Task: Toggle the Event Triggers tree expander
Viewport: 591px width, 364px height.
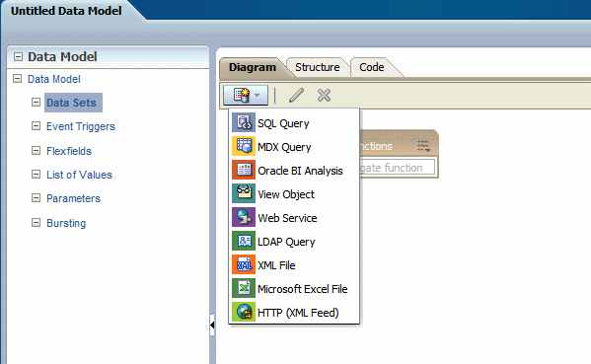Action: pyautogui.click(x=36, y=126)
